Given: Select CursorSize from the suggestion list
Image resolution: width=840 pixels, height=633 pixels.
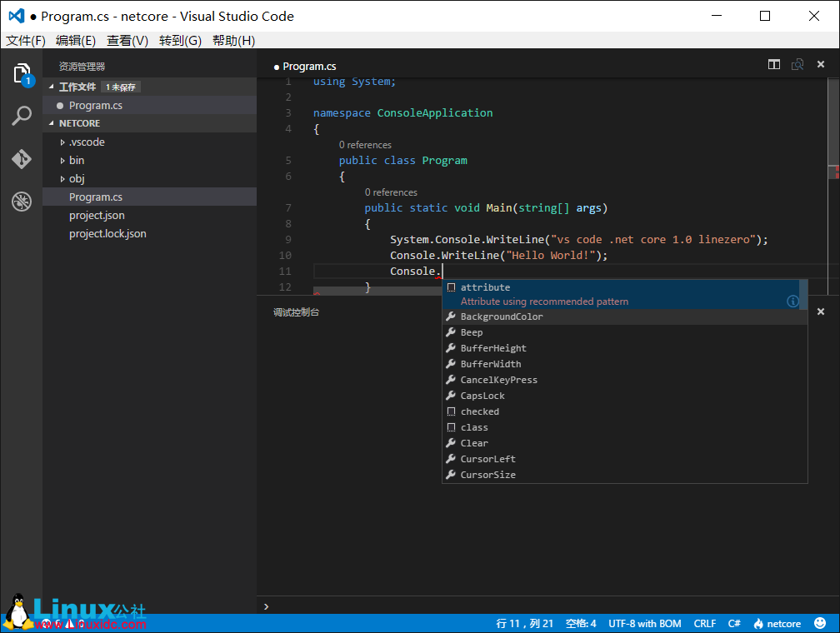Looking at the screenshot, I should (x=625, y=475).
